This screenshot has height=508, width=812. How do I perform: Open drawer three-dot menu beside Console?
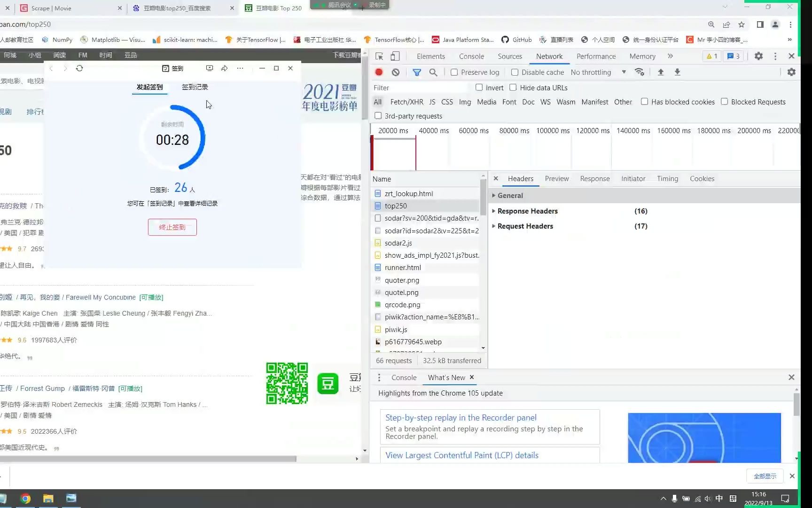pos(379,377)
